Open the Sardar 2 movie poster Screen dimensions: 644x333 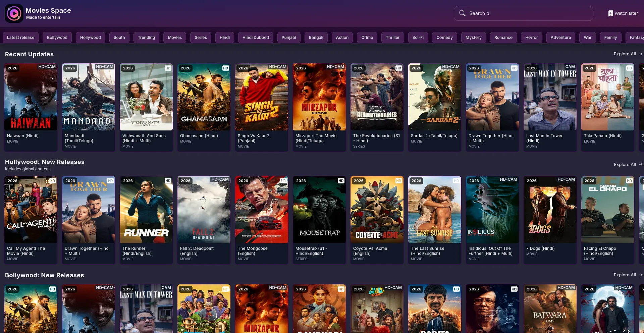click(x=435, y=97)
